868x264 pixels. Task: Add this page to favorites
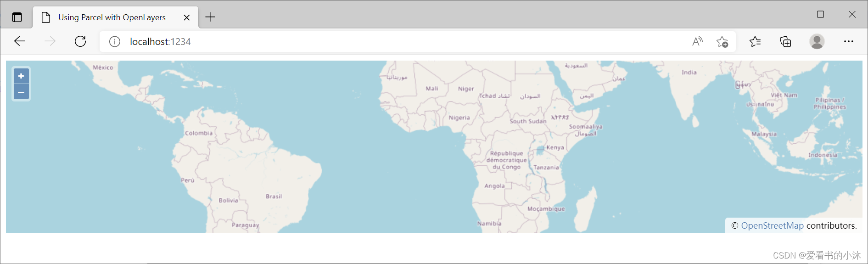(722, 42)
